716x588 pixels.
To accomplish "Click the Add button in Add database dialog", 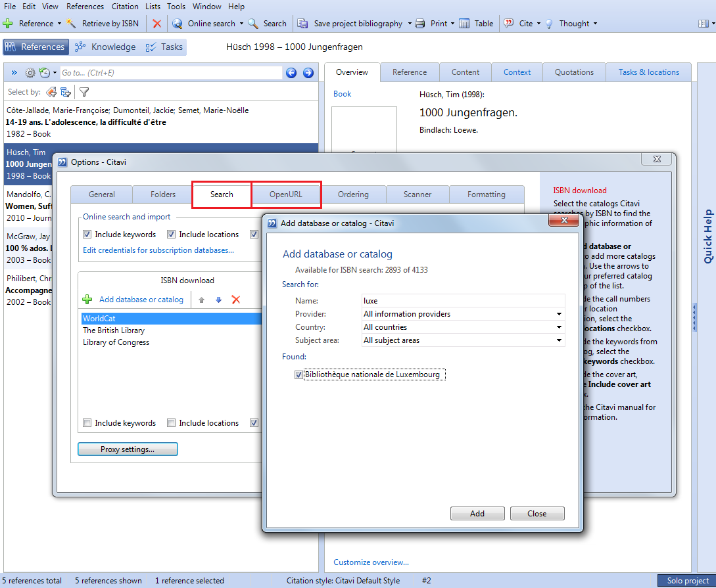I will coord(477,514).
